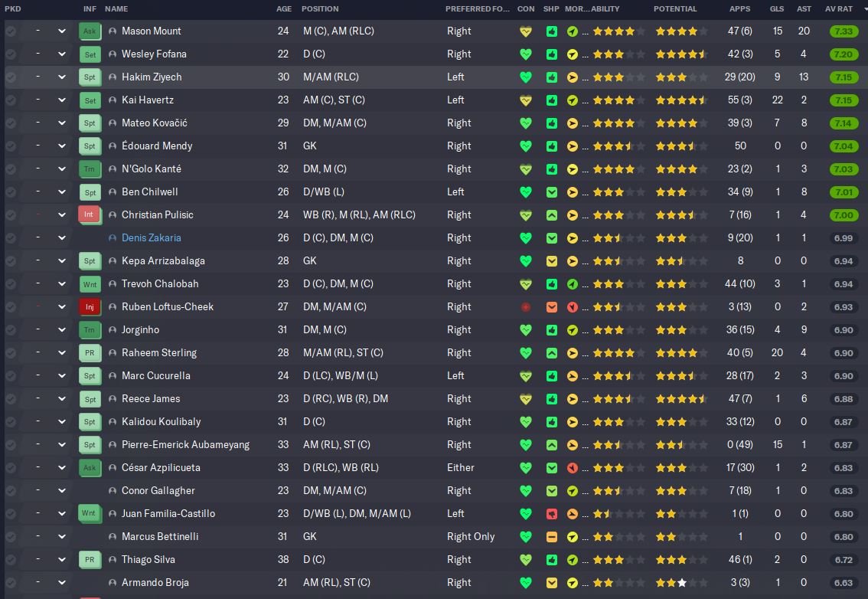Click the condition heart icon for Reece James
The width and height of the screenshot is (868, 599).
point(526,399)
